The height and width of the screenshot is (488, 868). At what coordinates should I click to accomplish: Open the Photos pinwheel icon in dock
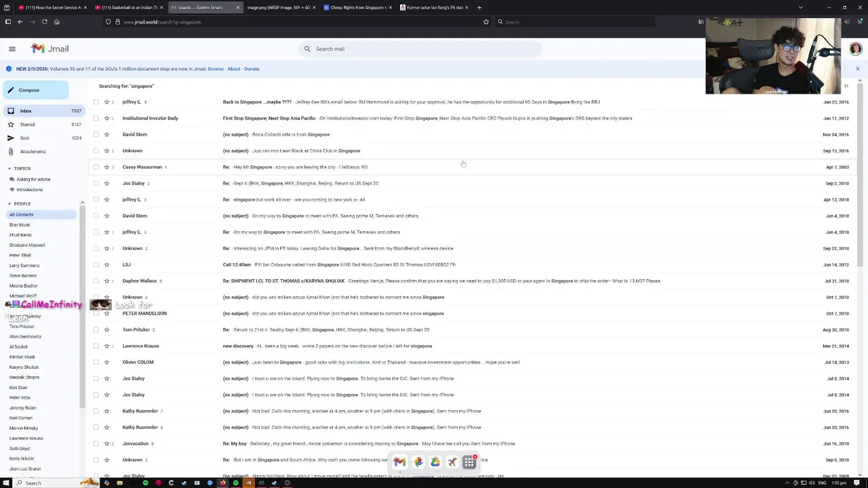point(418,462)
